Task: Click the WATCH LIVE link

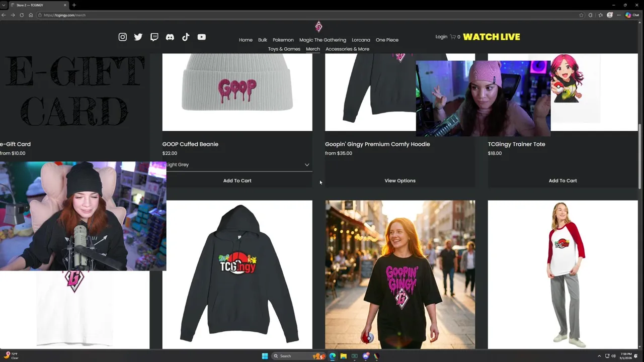Action: pos(492,37)
